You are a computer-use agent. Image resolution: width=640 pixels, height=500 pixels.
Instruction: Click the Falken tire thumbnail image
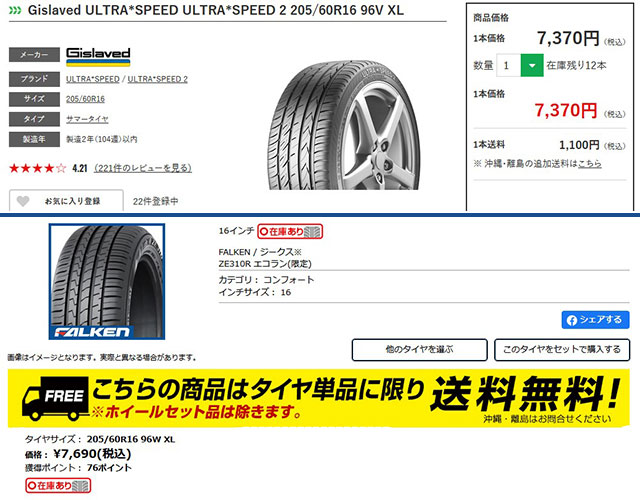pyautogui.click(x=107, y=281)
